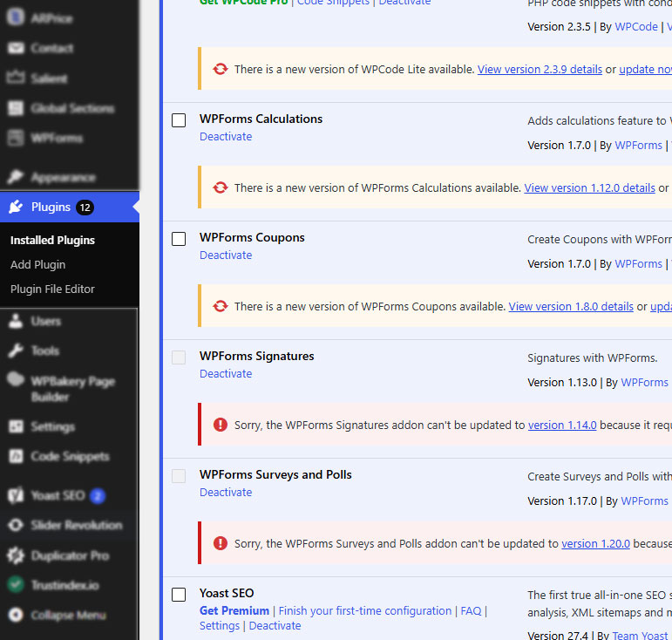Open the Slider Revolution refresh icon
Viewport: 672px width, 640px height.
(16, 525)
